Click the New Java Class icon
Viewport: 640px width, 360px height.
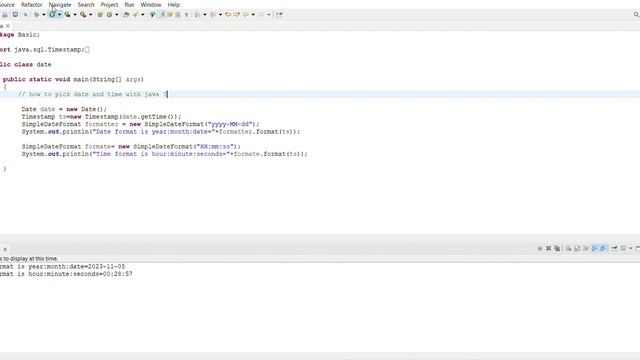coord(109,15)
